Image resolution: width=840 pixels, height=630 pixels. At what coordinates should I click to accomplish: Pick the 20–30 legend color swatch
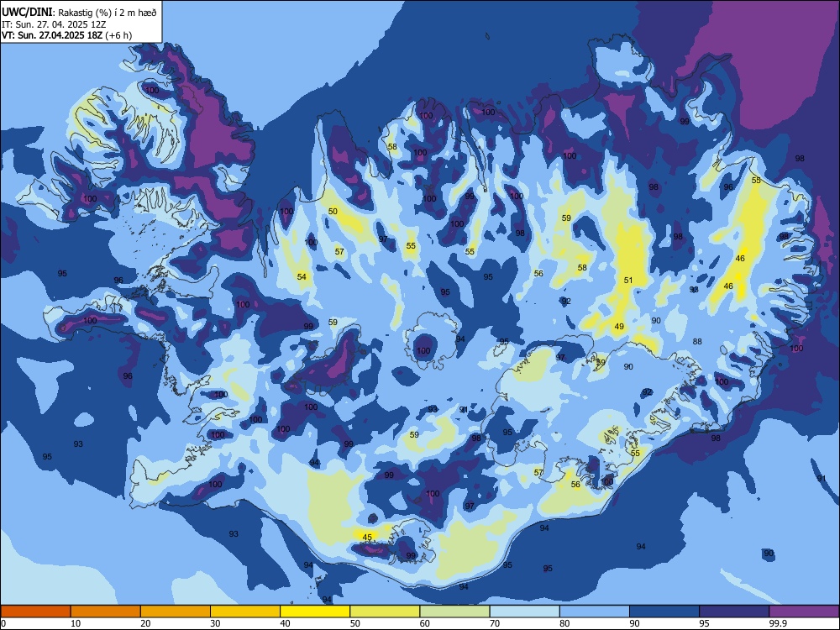coord(176,612)
